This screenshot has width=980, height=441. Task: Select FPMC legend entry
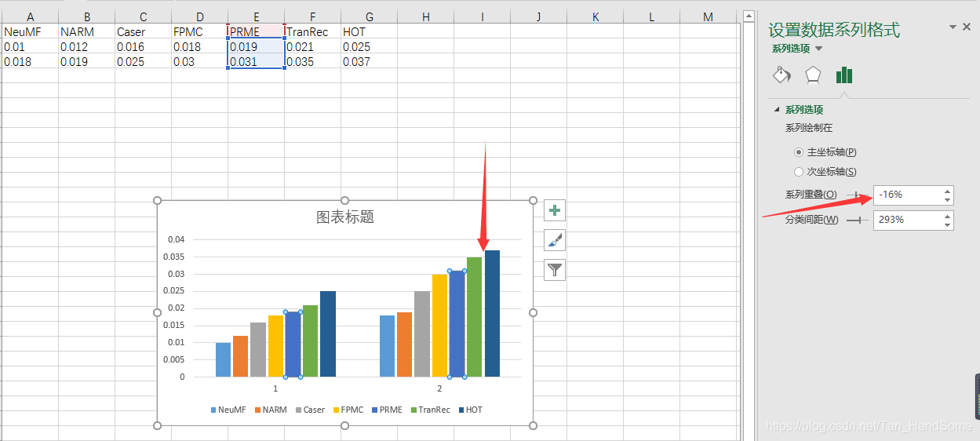coord(348,410)
